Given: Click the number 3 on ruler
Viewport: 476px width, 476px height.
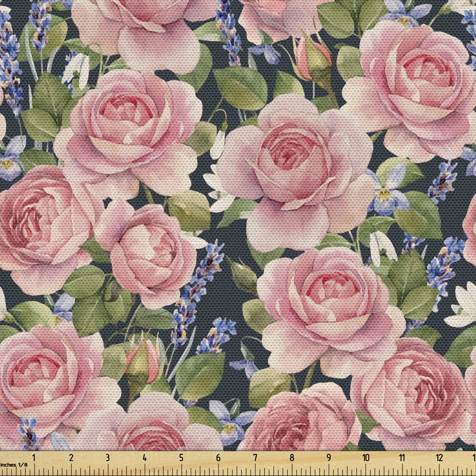Looking at the screenshot, I should (x=108, y=458).
